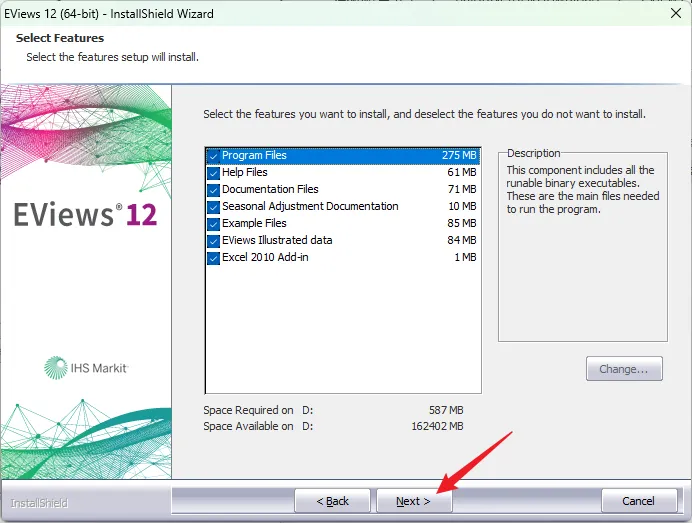Select the Program Files row label
692x523 pixels.
tap(254, 155)
